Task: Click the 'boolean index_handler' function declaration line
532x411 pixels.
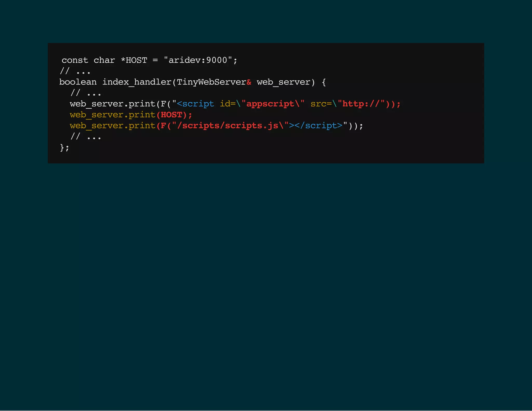Action: (192, 82)
